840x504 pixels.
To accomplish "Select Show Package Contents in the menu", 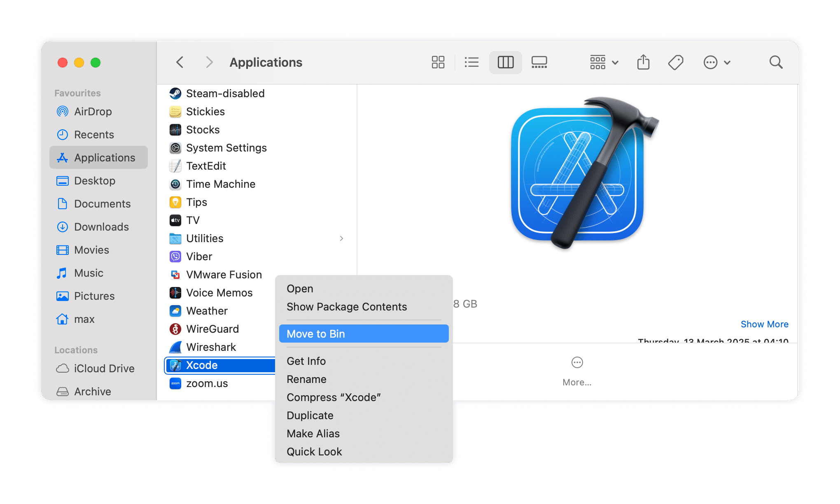I will (347, 306).
